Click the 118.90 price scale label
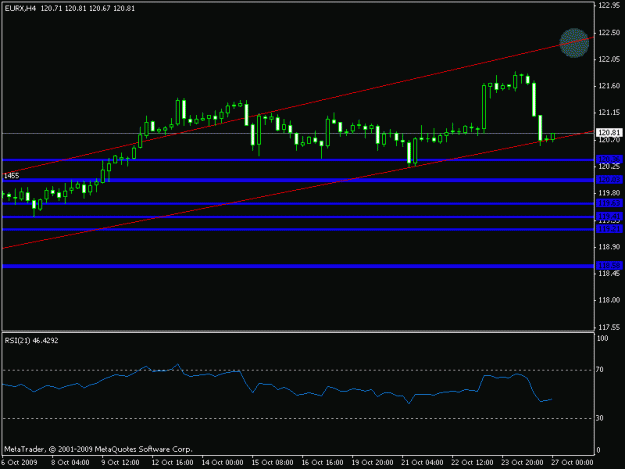 point(609,247)
